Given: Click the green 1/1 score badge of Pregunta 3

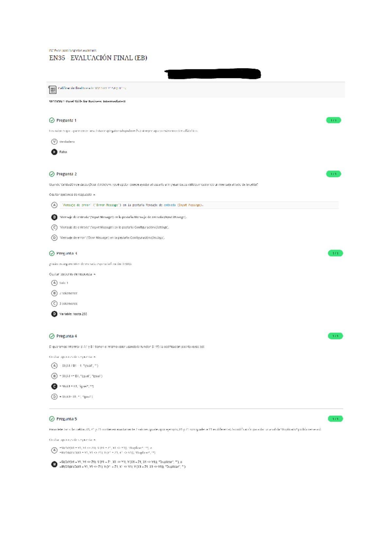Looking at the screenshot, I should pos(335,253).
